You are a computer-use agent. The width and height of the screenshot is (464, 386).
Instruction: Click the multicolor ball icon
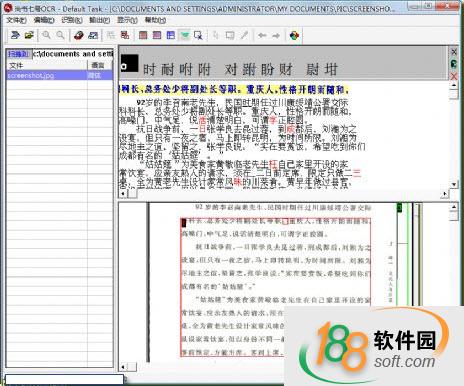pyautogui.click(x=294, y=35)
